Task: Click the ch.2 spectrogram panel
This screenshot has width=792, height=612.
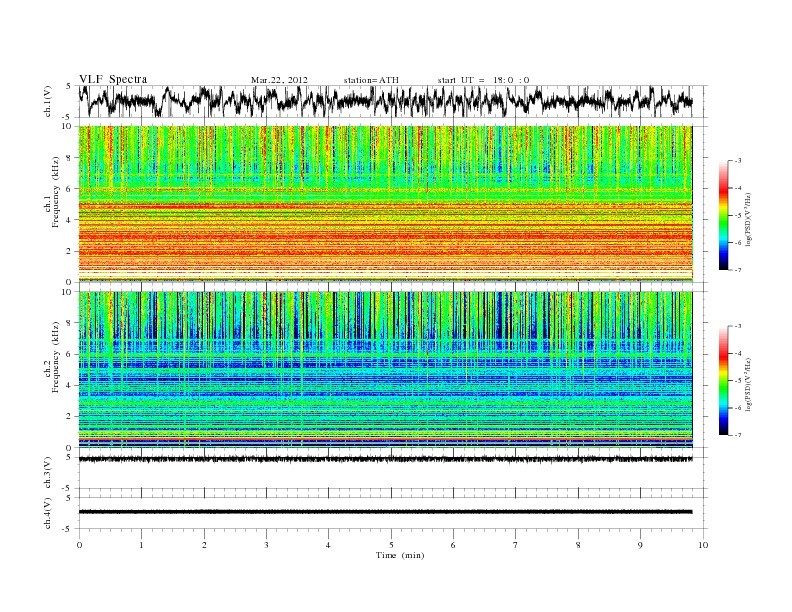Action: pos(385,370)
